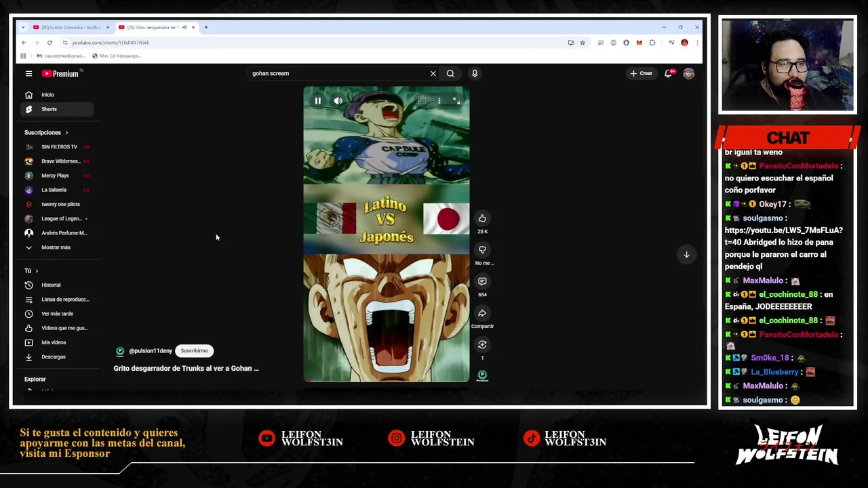Reload the current page
The height and width of the screenshot is (488, 868).
(50, 43)
